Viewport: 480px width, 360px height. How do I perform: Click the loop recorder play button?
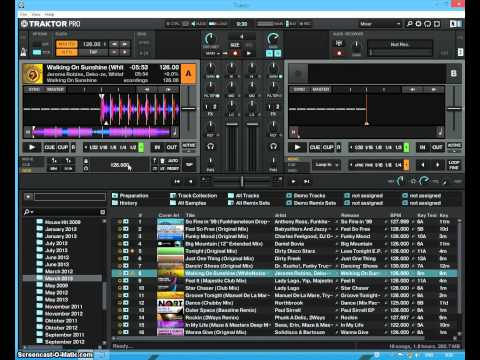(x=249, y=53)
